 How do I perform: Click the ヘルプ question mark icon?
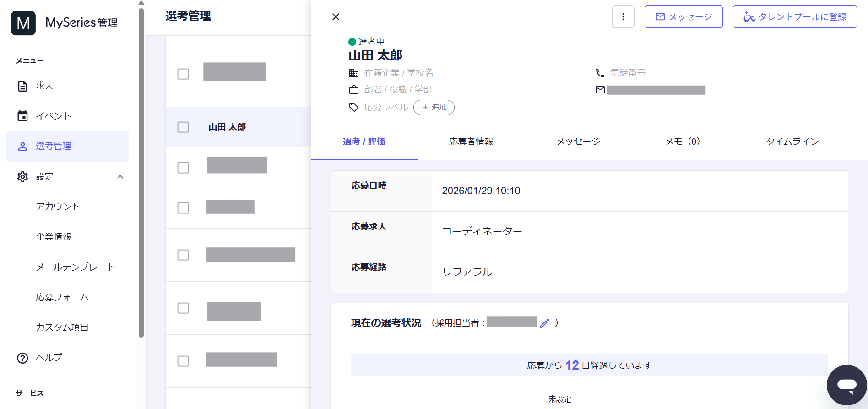point(22,358)
